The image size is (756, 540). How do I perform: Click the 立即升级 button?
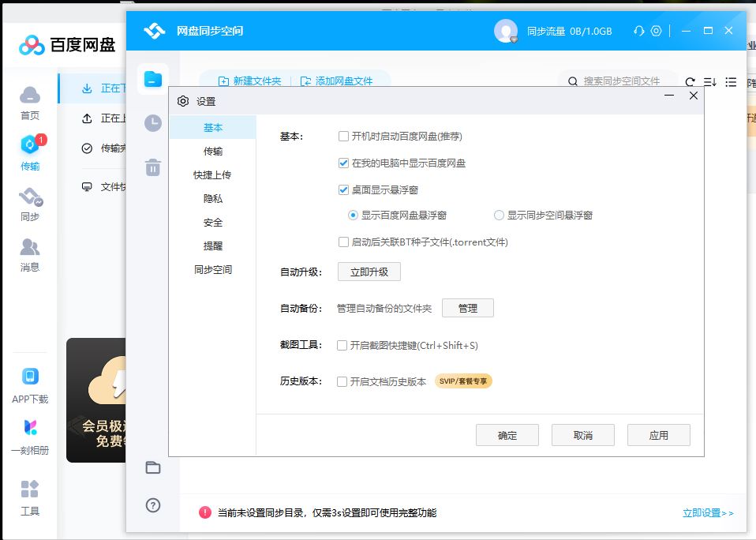pyautogui.click(x=369, y=272)
